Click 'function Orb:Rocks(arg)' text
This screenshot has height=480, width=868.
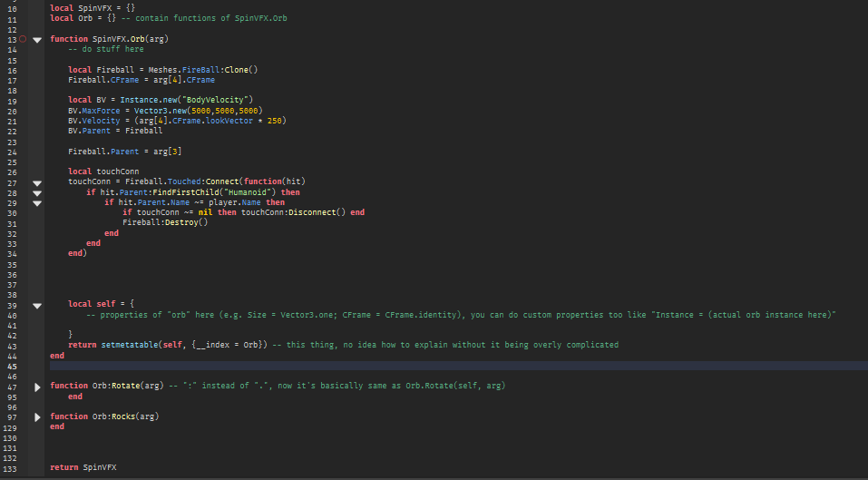coord(104,416)
